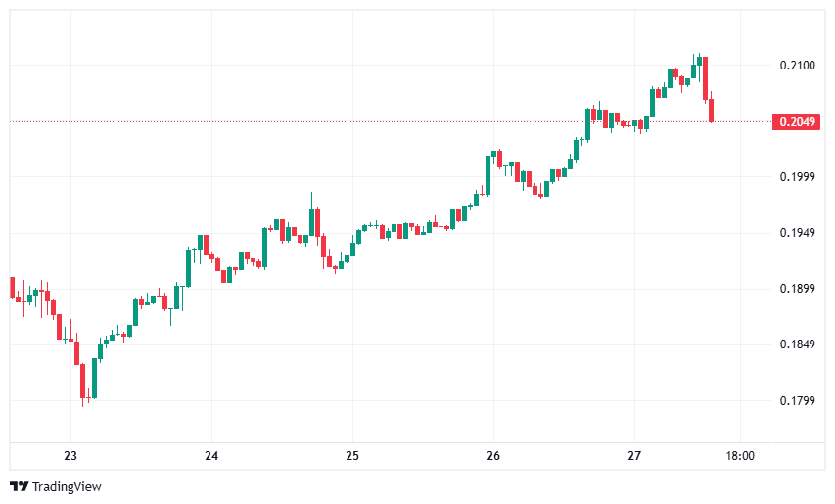This screenshot has height=504, width=835.
Task: Select the tall green candle above date 26
Action: 487,172
